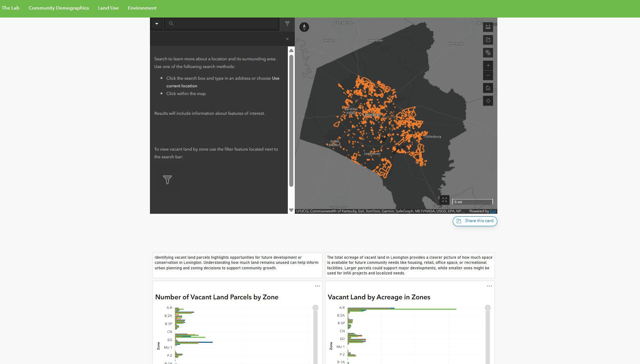Viewport: 640px width, 364px height.
Task: Enter fullscreen map view
Action: coord(444,200)
